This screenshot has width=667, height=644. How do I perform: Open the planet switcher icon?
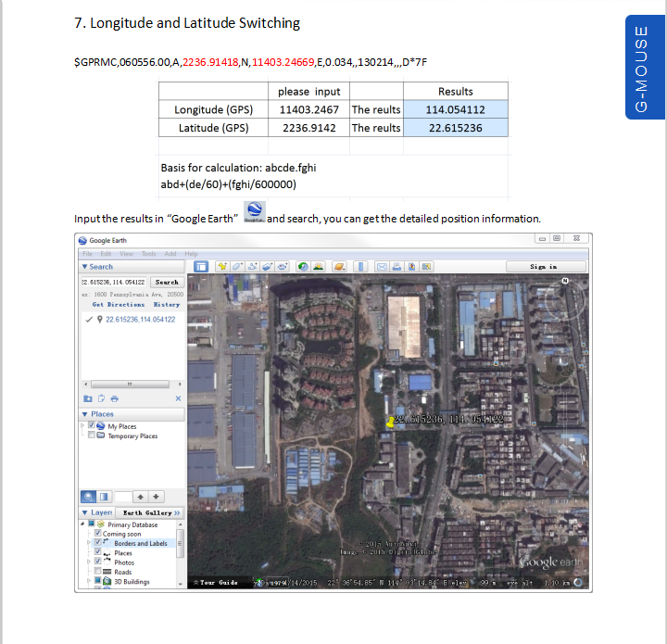point(339,267)
